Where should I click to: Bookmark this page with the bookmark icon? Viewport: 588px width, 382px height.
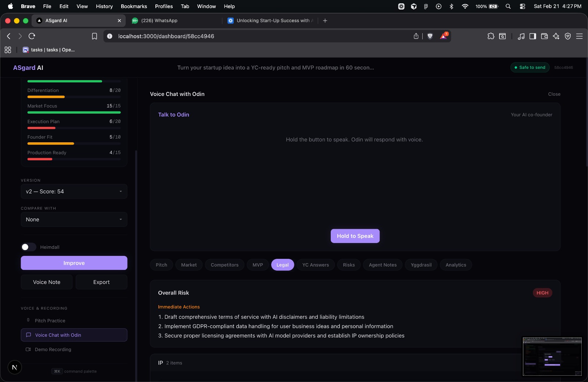point(94,36)
